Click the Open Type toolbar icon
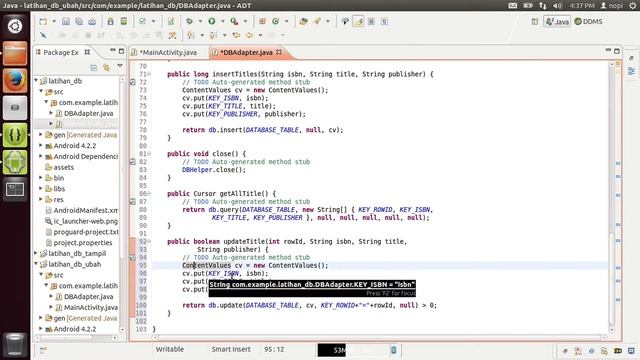The image size is (640, 360). [x=303, y=21]
